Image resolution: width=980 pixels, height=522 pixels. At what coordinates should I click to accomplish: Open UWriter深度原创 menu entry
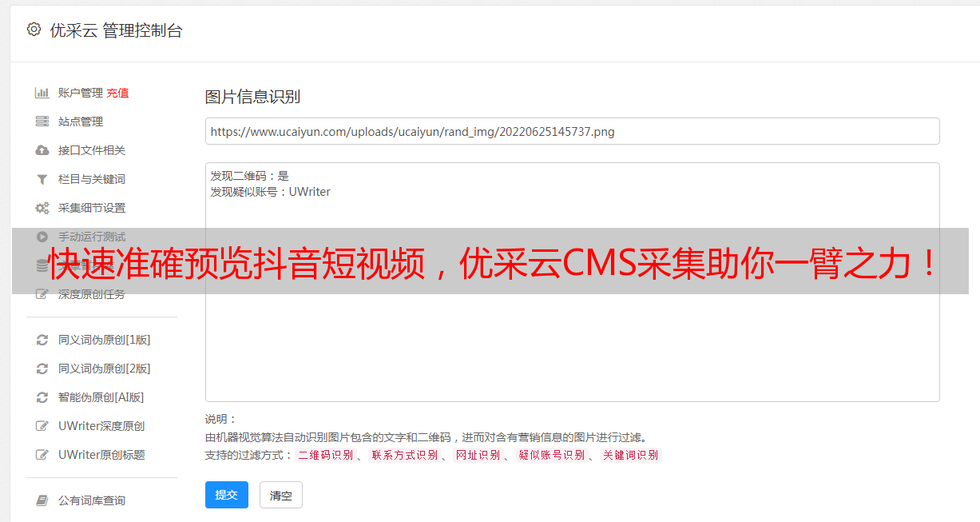coord(101,426)
